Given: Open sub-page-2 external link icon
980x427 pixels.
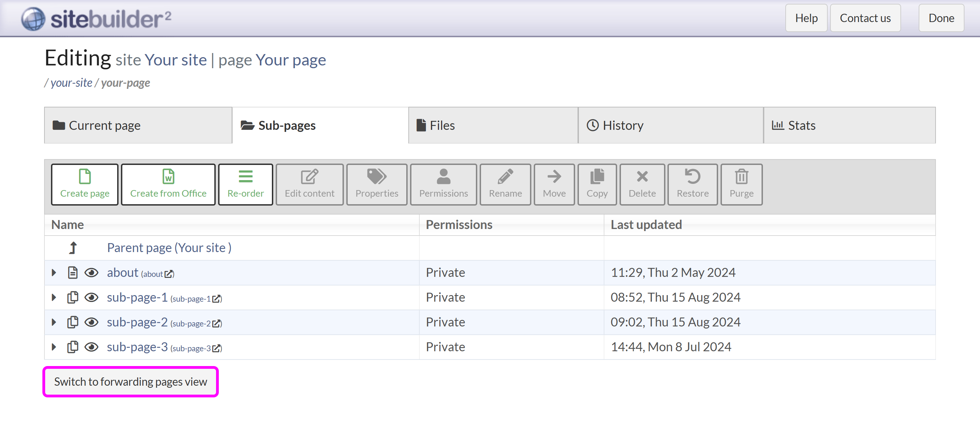Looking at the screenshot, I should coord(216,324).
